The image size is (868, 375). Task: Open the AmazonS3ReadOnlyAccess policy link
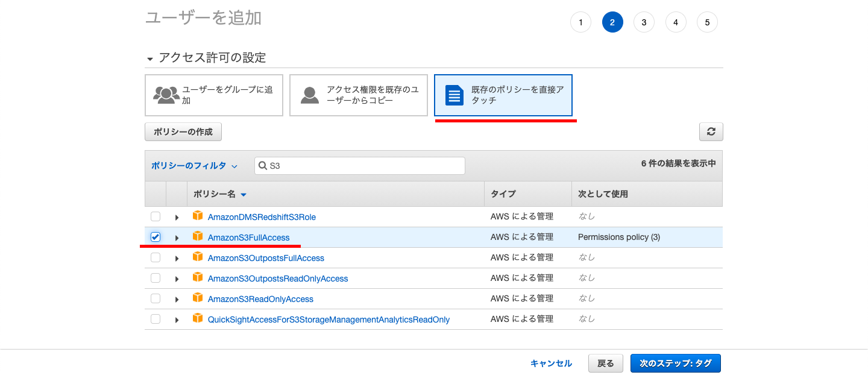tap(260, 299)
